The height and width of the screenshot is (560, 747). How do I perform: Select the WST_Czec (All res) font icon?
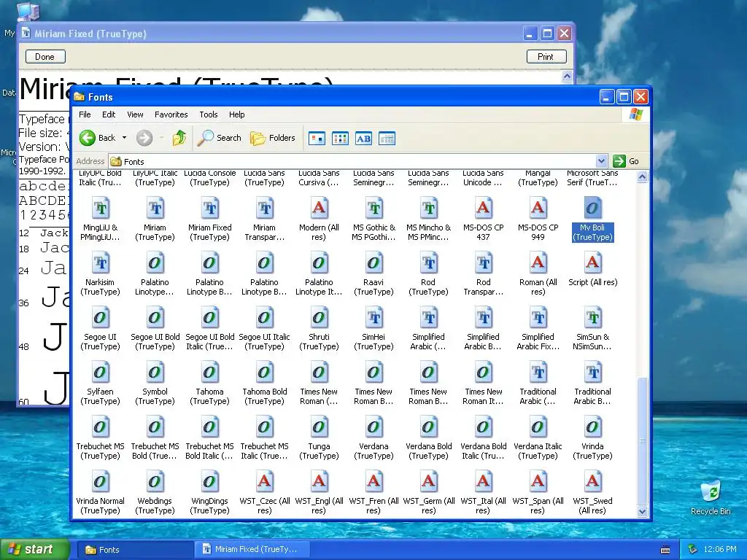264,483
